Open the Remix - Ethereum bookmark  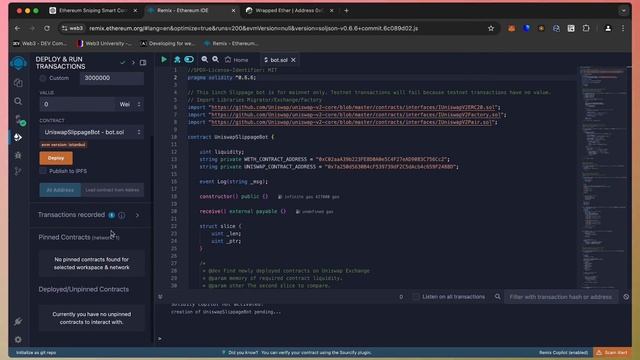[231, 43]
